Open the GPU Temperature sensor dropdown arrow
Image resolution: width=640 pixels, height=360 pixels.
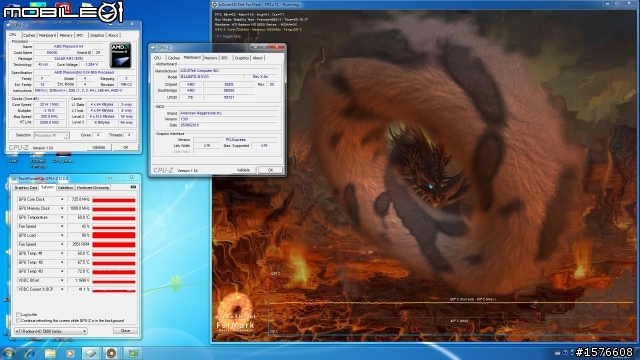point(62,218)
